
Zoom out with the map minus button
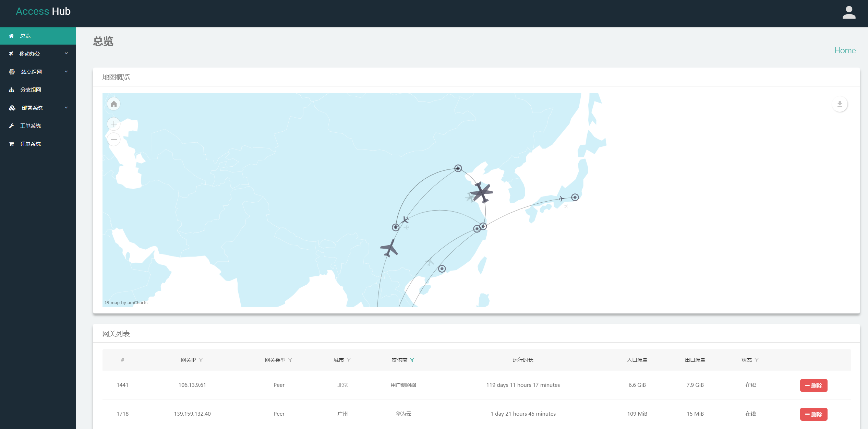coord(114,140)
